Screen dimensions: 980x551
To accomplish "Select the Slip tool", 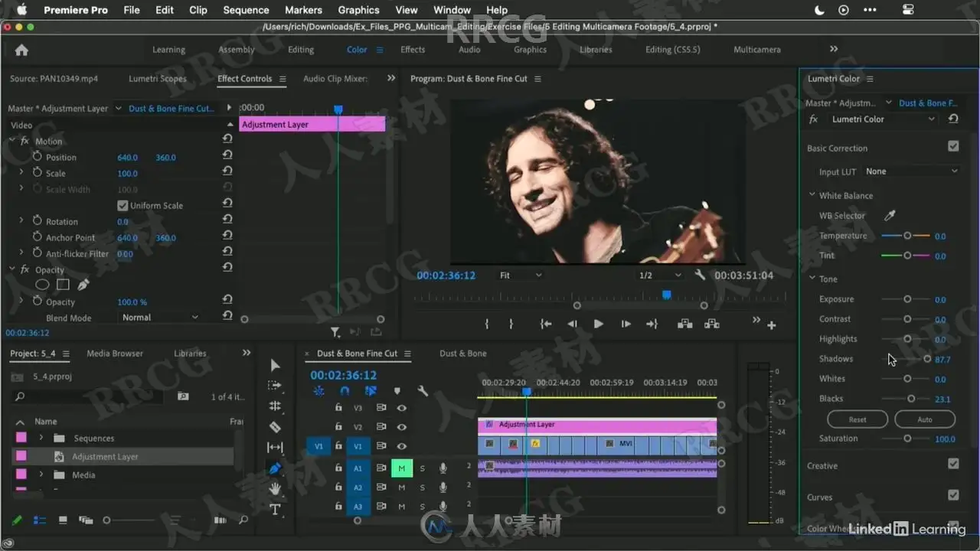I will pyautogui.click(x=276, y=448).
